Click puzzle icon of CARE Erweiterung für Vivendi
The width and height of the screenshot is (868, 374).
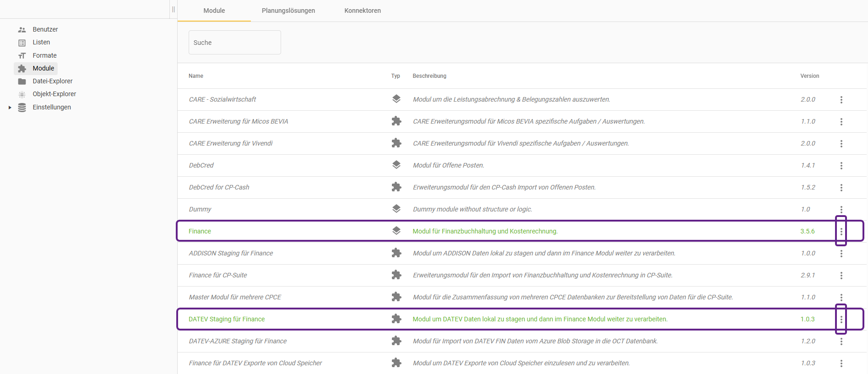tap(396, 143)
